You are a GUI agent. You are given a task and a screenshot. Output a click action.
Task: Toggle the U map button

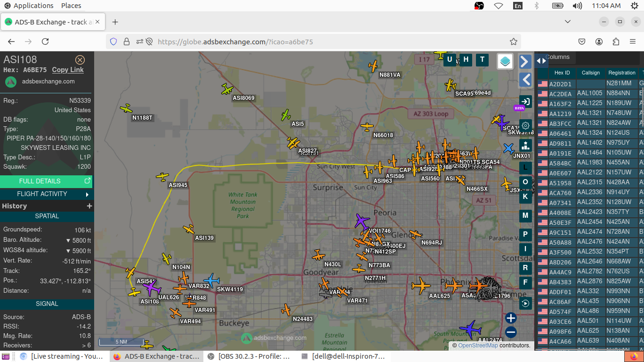[x=450, y=59]
